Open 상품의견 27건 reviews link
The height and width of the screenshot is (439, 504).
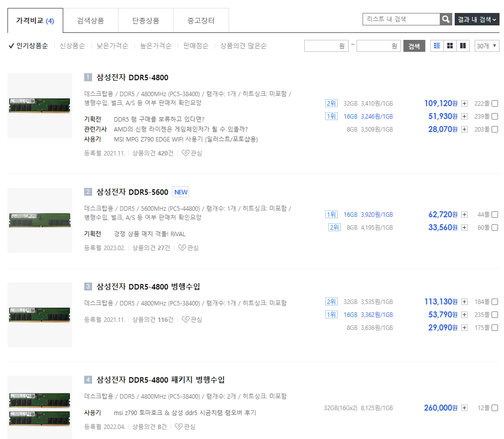tap(151, 248)
